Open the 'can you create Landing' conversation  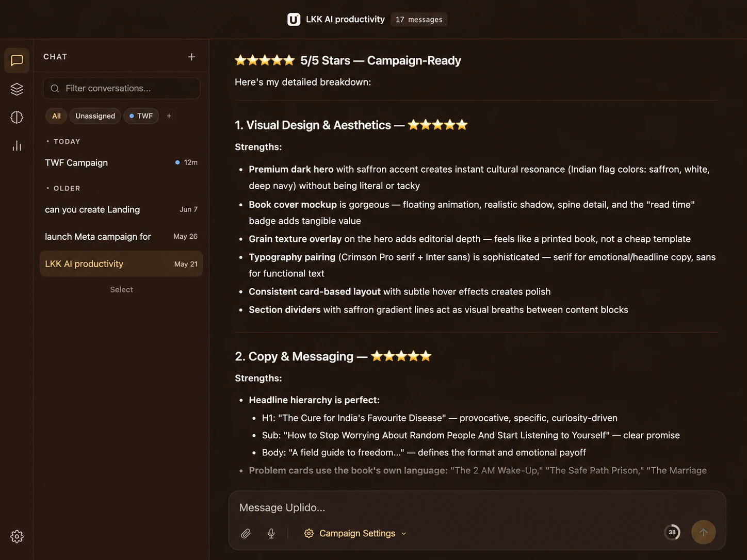tap(121, 209)
